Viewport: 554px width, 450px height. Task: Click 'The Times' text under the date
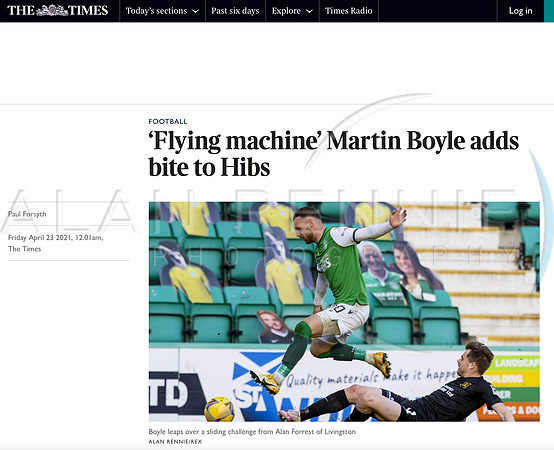pos(24,249)
